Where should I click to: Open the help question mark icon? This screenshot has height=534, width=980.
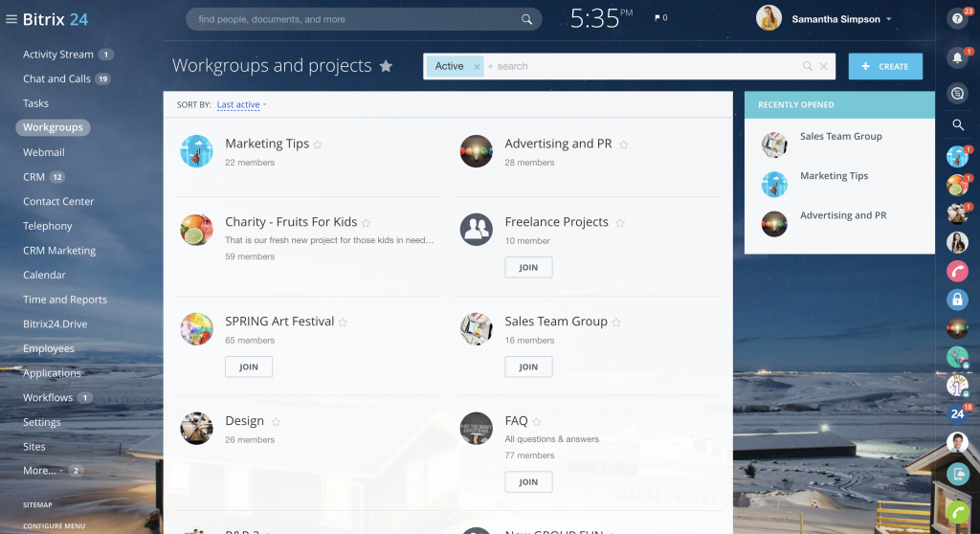click(x=956, y=18)
